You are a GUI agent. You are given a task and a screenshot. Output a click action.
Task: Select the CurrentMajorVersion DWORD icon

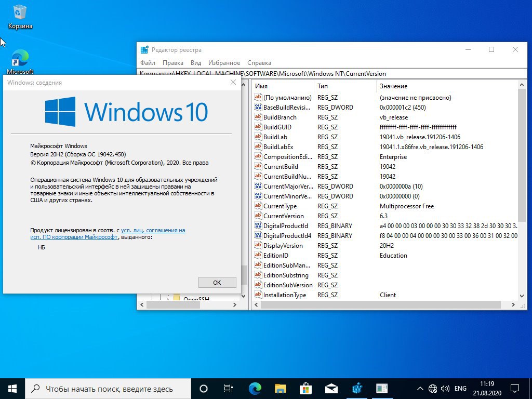click(258, 187)
